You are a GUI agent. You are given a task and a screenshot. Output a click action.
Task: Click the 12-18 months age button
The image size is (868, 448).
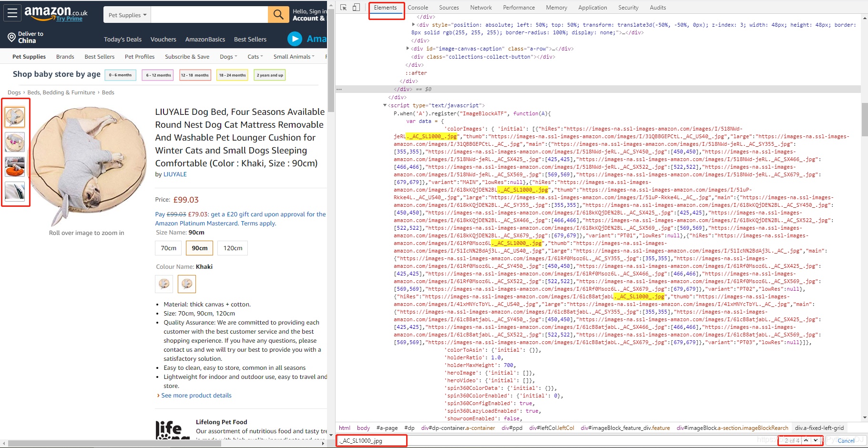[x=195, y=75]
